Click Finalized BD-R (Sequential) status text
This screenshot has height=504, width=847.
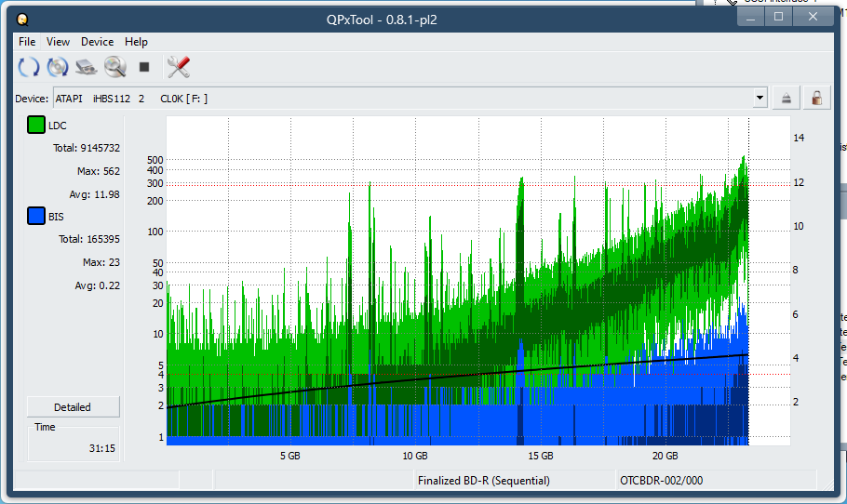(484, 481)
